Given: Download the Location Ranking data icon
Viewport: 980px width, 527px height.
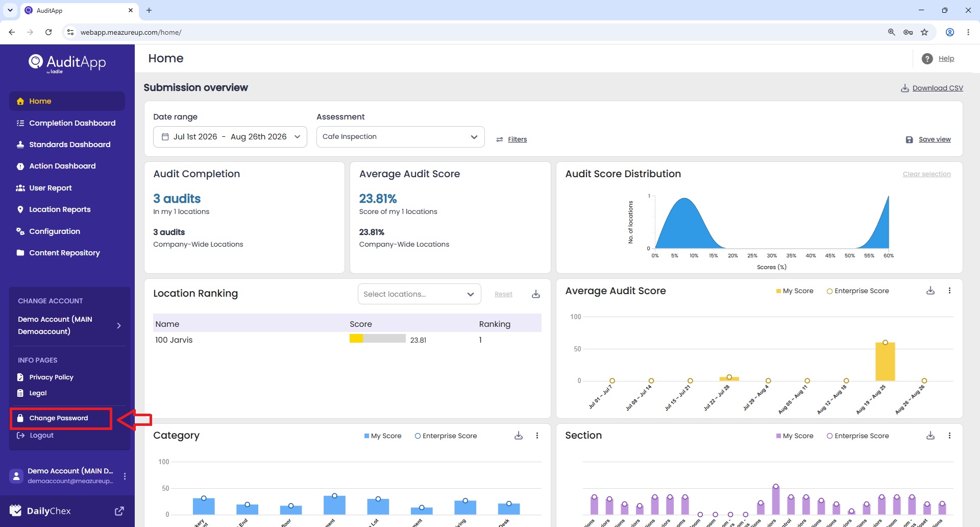Looking at the screenshot, I should tap(536, 294).
